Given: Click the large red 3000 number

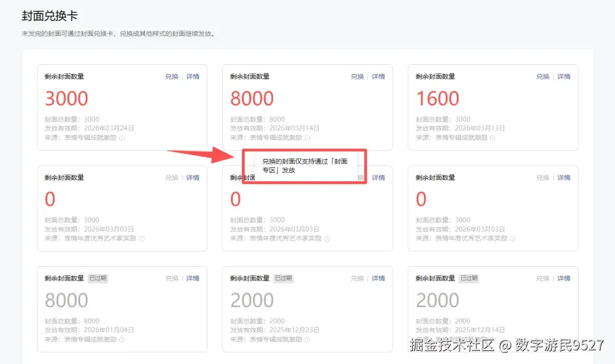Looking at the screenshot, I should [66, 98].
